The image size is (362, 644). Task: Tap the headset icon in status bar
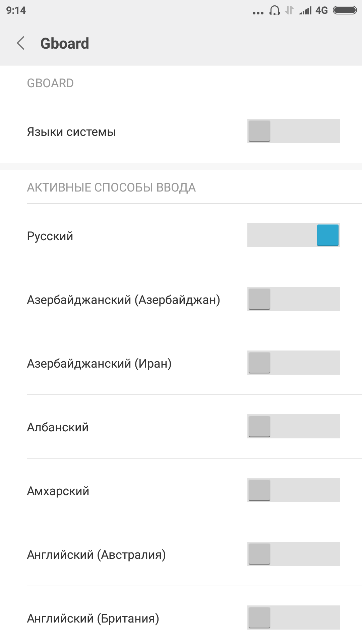[x=275, y=10]
